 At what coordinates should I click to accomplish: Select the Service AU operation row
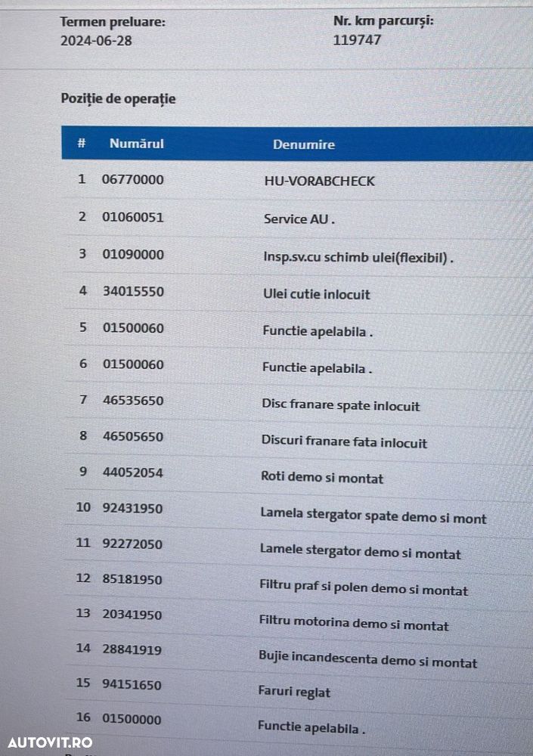coord(299,219)
